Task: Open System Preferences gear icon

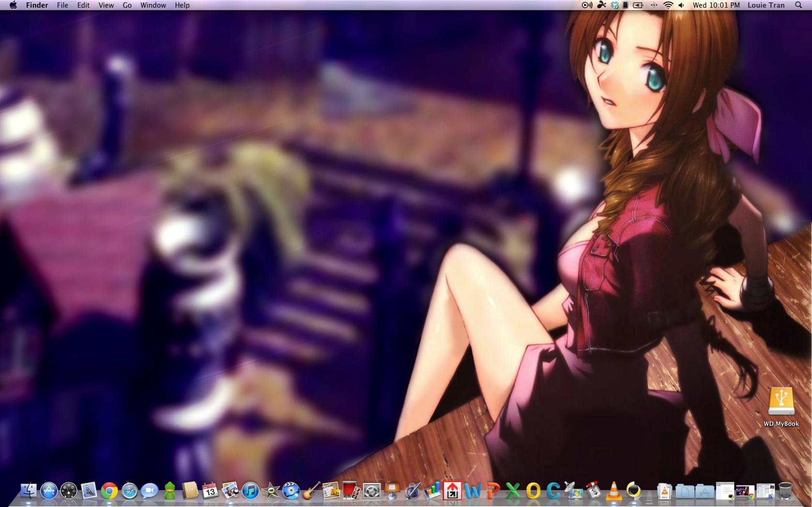Action: (x=371, y=491)
